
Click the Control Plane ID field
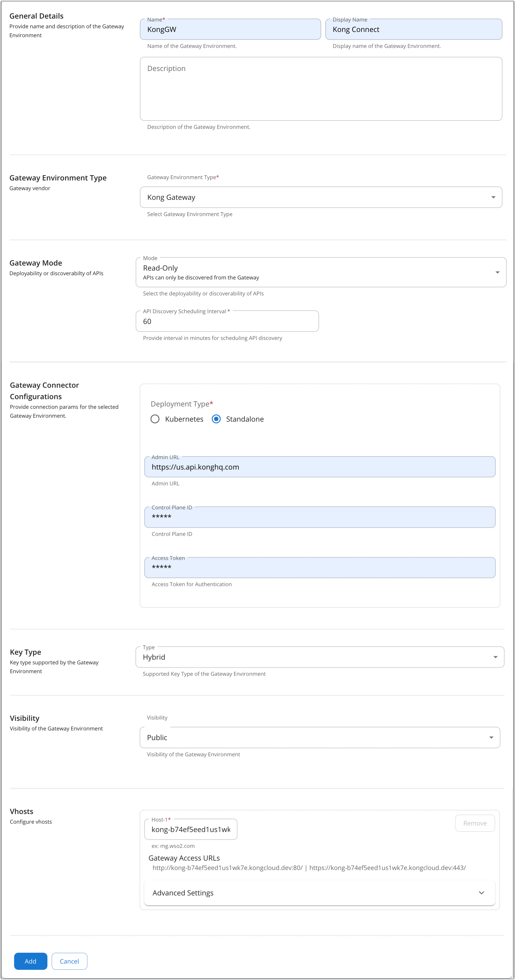[x=320, y=517]
